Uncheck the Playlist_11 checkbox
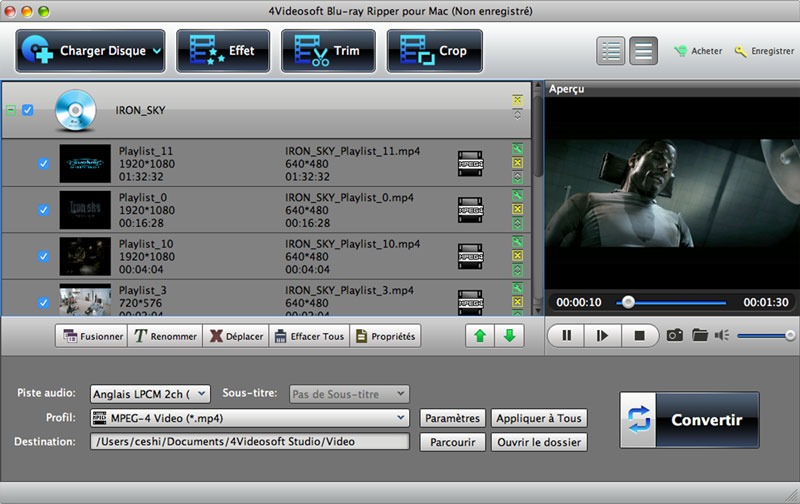The width and height of the screenshot is (800, 504). point(43,163)
